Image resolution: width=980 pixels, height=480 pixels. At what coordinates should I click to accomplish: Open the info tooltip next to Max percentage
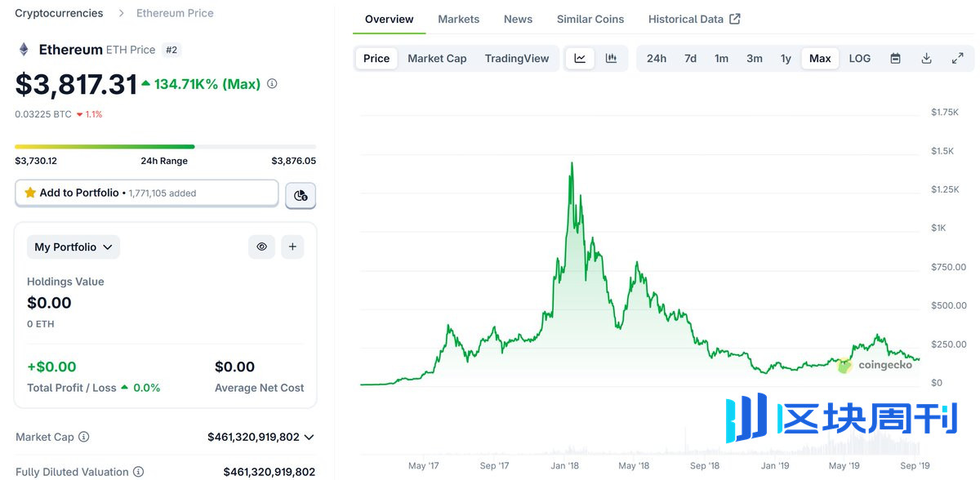click(x=272, y=83)
